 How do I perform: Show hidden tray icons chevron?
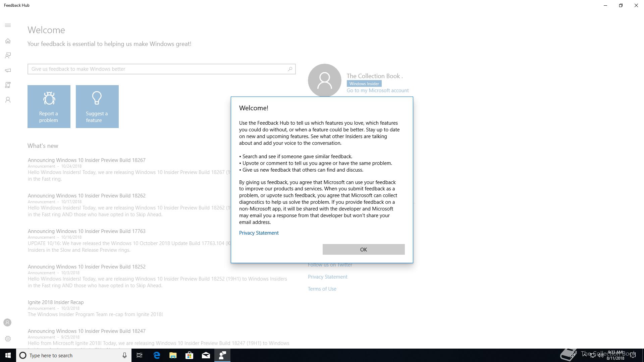pos(585,355)
